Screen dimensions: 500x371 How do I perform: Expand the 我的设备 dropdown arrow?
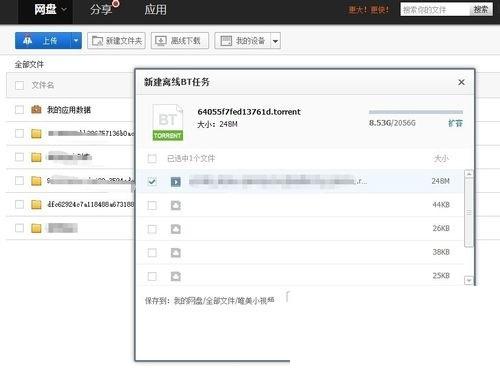(275, 41)
